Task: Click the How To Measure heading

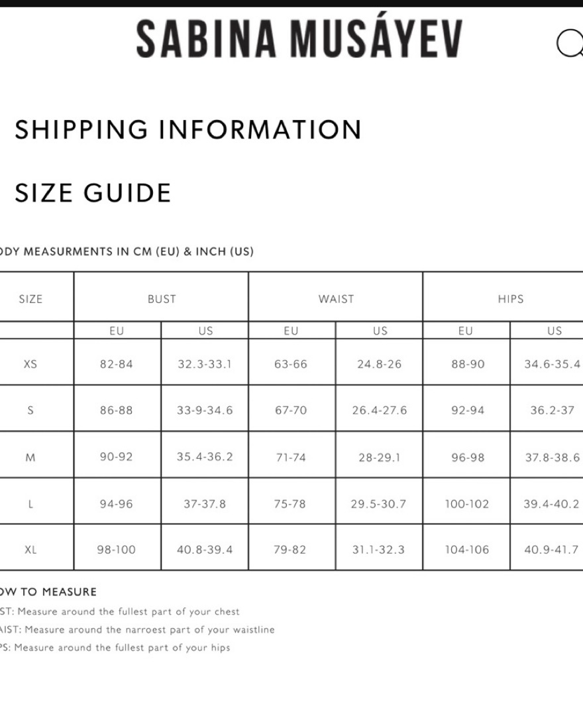Action: click(47, 592)
